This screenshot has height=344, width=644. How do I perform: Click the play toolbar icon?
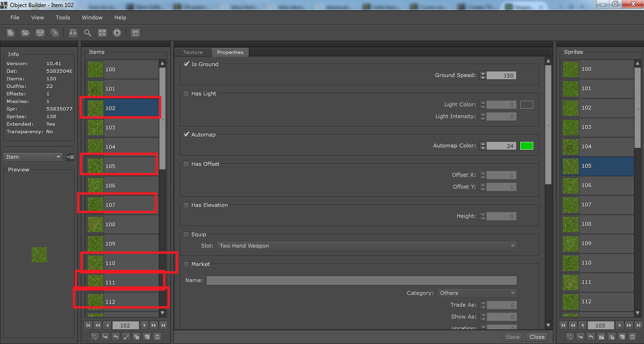pyautogui.click(x=117, y=33)
